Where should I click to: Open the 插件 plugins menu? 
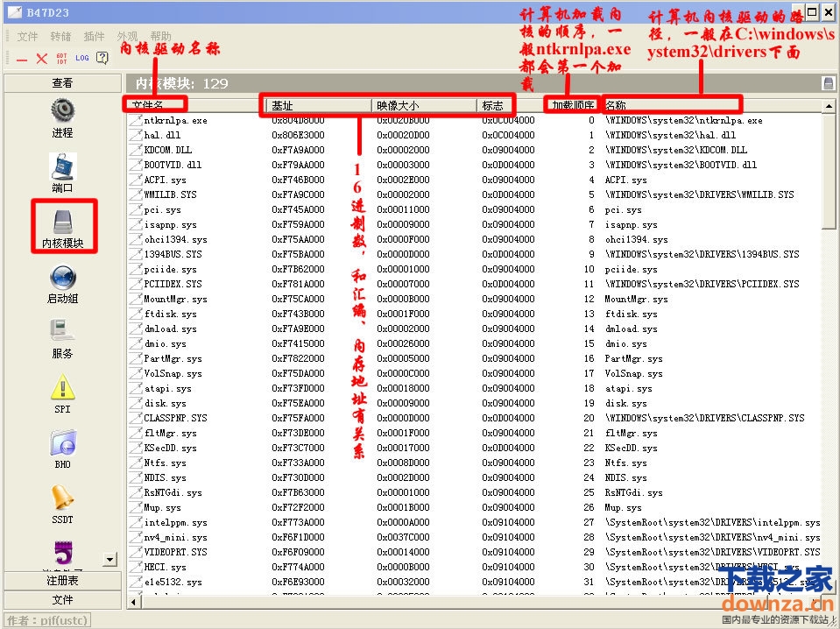click(94, 37)
